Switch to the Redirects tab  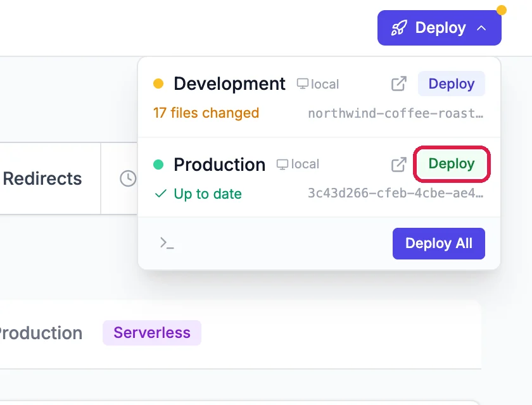pos(42,178)
